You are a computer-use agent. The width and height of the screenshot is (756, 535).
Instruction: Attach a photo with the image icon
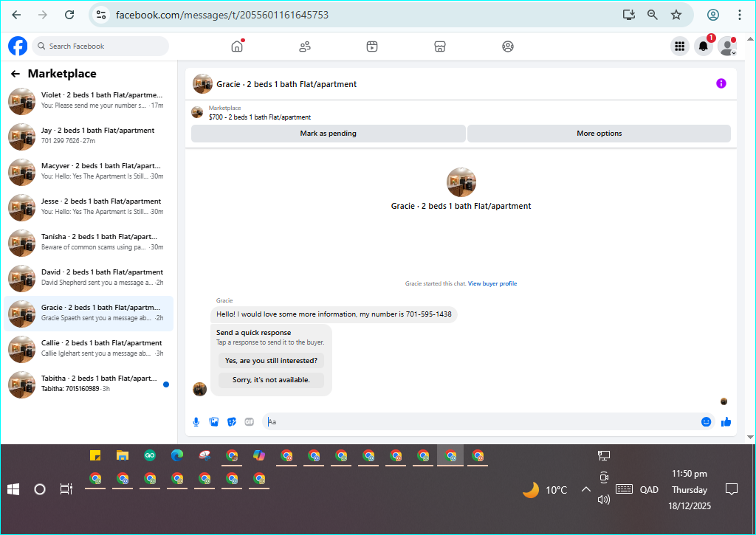(214, 422)
